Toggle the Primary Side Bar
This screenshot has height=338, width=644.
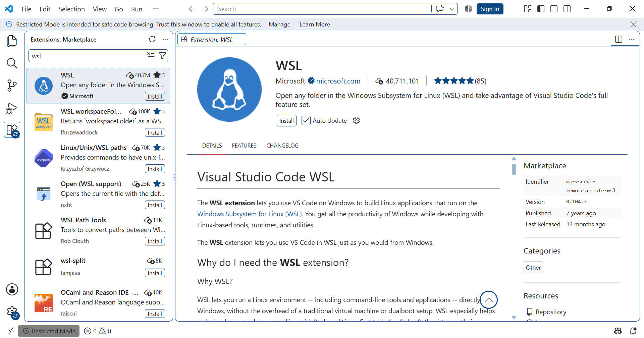[541, 9]
